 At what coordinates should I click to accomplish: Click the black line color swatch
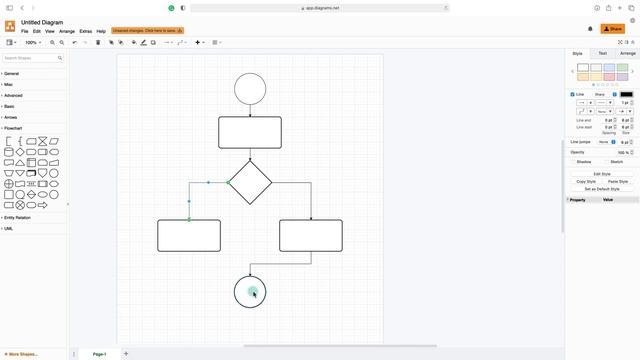627,94
